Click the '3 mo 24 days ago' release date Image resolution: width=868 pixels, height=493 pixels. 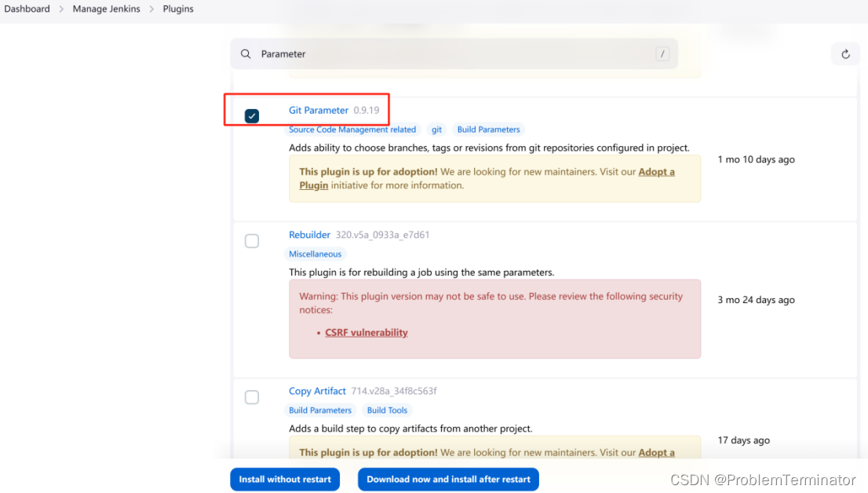(757, 300)
